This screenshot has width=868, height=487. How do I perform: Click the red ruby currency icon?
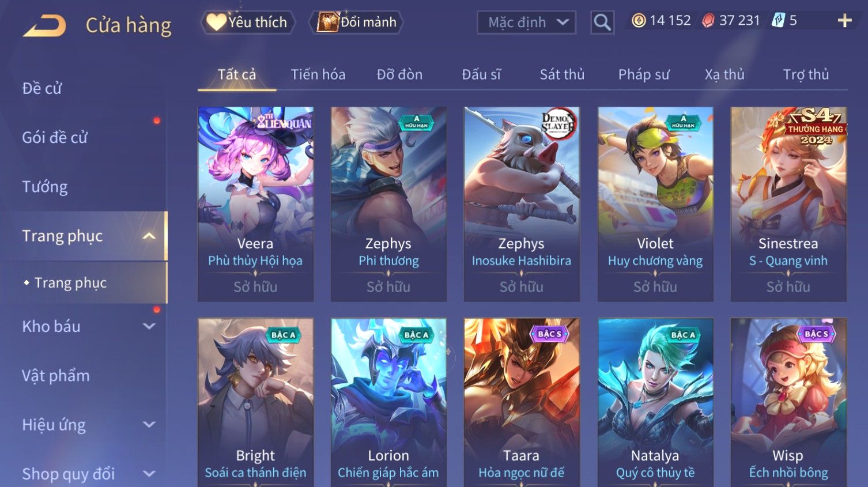coord(708,21)
